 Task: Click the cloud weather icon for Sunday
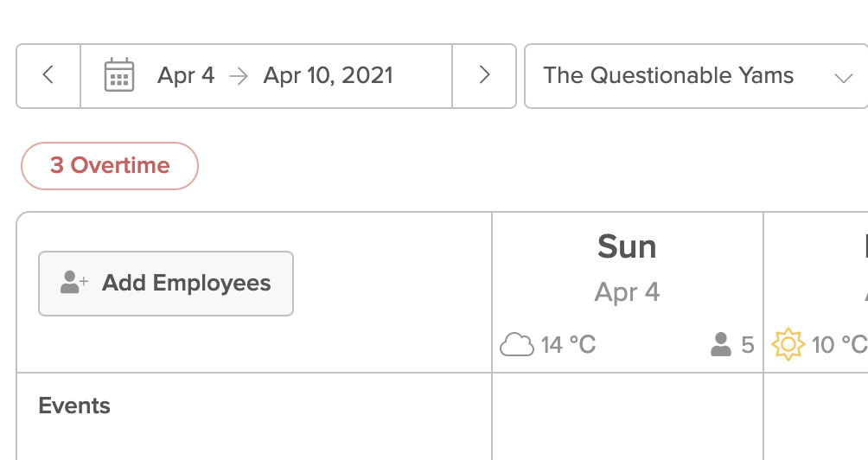517,345
